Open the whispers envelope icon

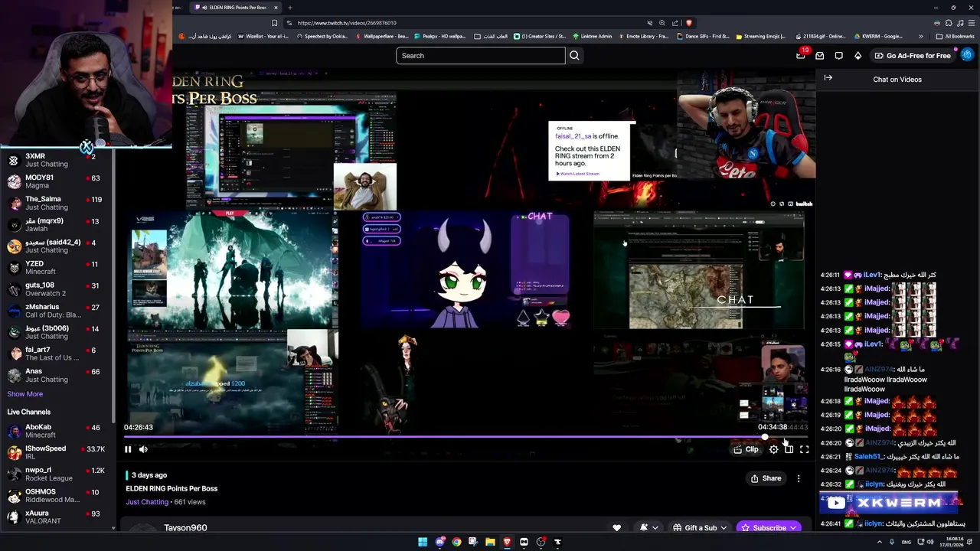coord(820,55)
